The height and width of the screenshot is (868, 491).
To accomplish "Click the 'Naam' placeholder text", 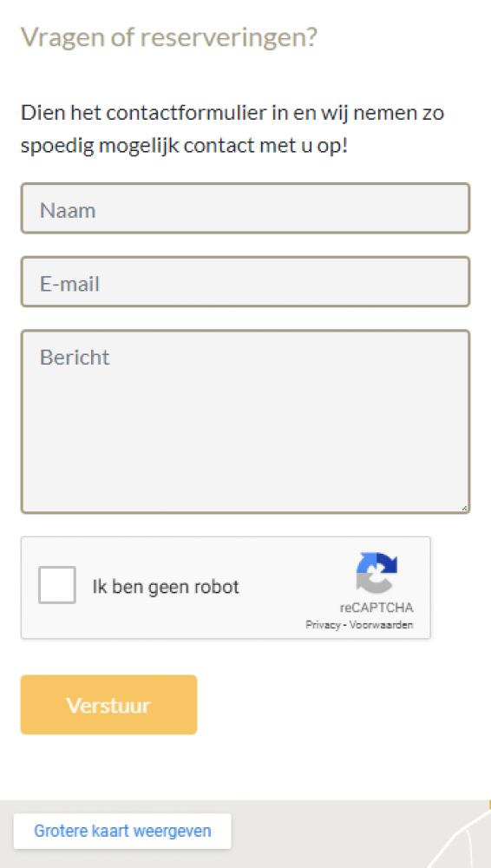I will (68, 210).
